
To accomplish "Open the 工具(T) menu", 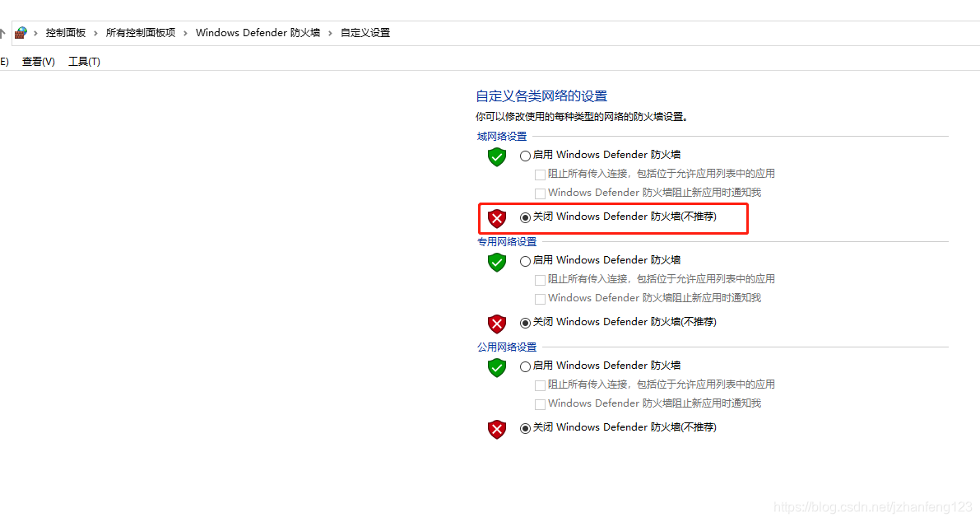I will [85, 61].
